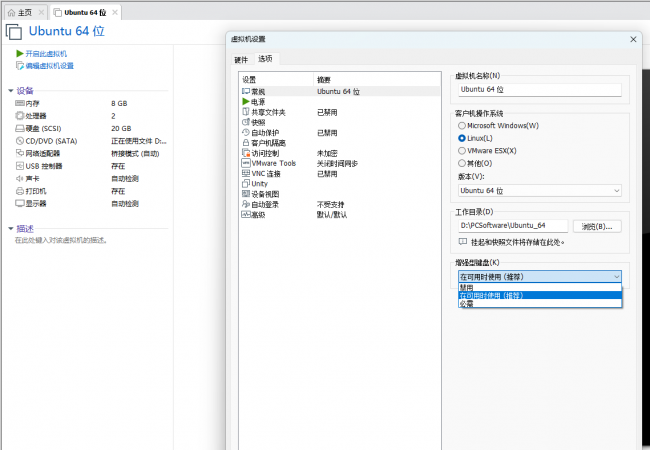Click the 内存 memory icon in devices list
Viewport: 650px width, 450px height.
click(20, 103)
